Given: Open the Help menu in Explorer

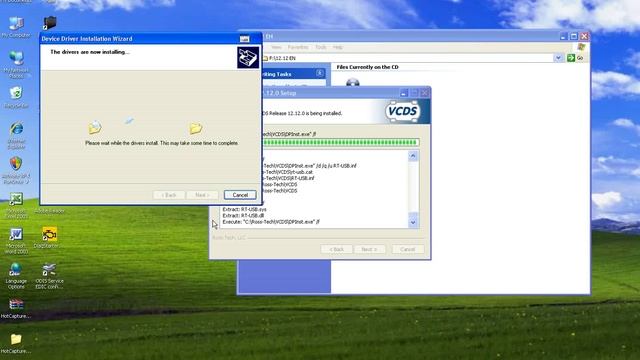Looking at the screenshot, I should [338, 47].
